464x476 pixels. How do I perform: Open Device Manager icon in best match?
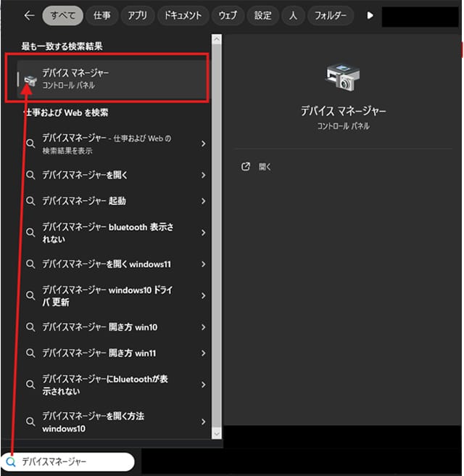[x=30, y=81]
